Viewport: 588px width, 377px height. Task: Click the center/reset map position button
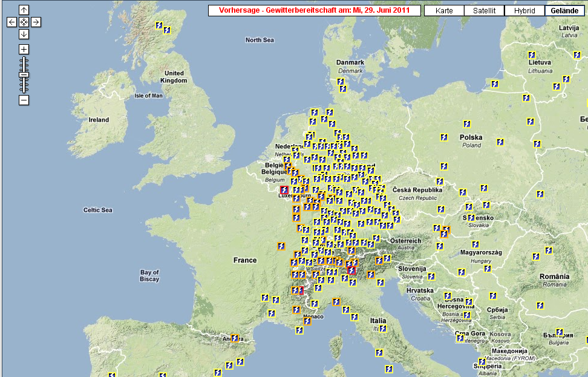pos(24,22)
